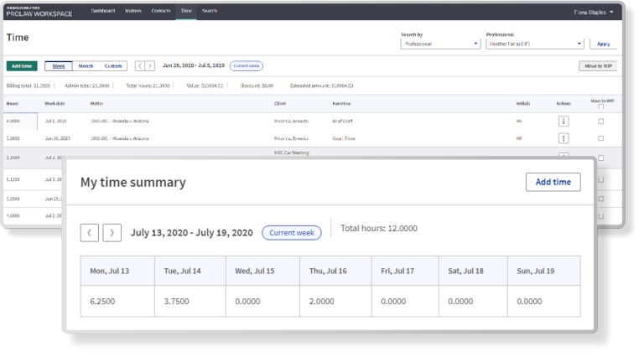Select the Mon, Jul 13 hours cell
644x362 pixels.
coord(117,300)
